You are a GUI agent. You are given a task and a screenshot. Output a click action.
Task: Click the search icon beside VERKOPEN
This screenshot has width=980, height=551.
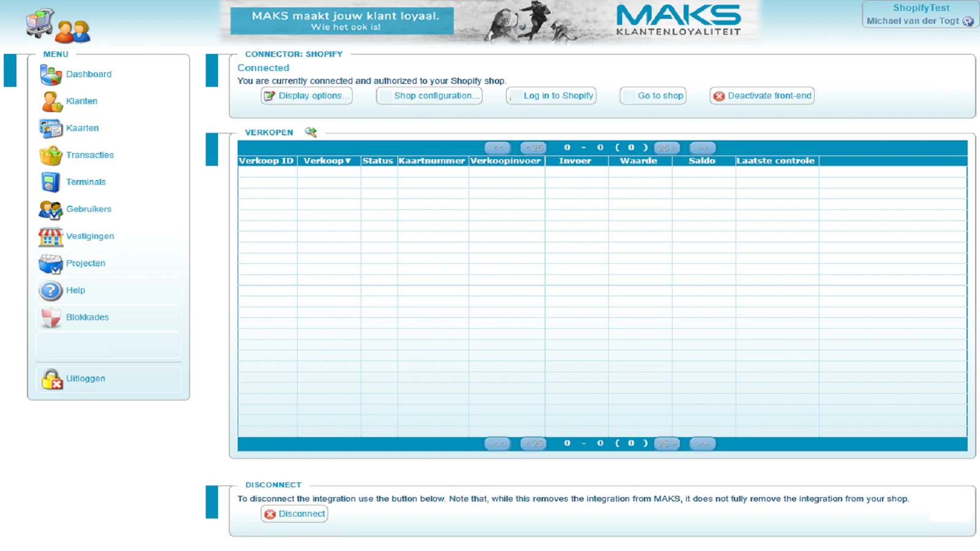(311, 132)
